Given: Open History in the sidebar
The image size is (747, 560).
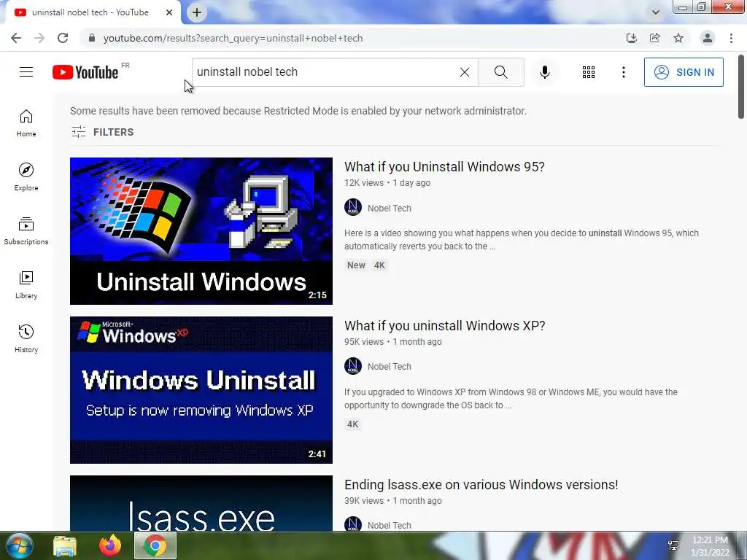Looking at the screenshot, I should click(26, 338).
